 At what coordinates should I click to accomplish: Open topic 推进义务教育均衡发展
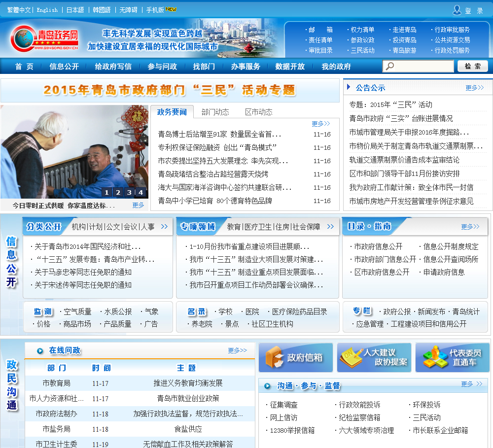[x=188, y=383]
